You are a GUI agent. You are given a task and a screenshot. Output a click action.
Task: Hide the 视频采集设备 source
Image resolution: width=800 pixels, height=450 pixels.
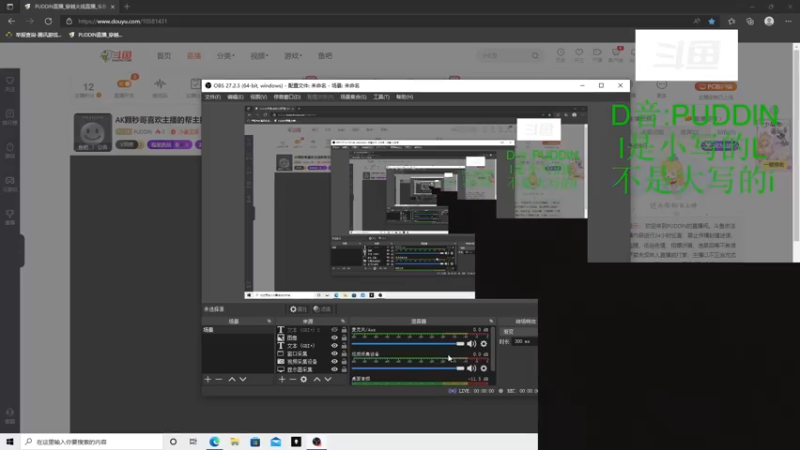(x=334, y=362)
